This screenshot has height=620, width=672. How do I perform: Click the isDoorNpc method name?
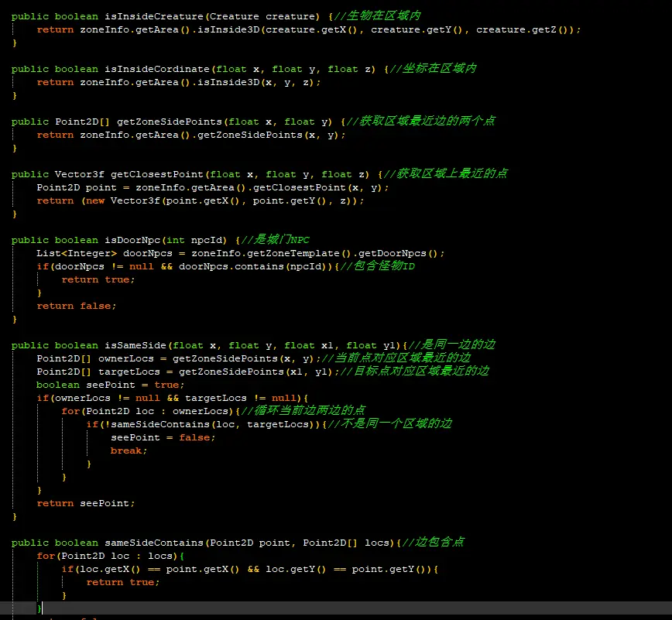(132, 240)
